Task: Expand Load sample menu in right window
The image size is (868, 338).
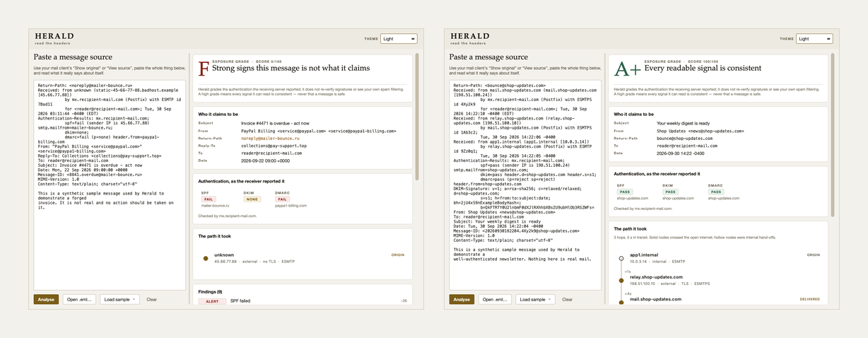Action: pos(535,299)
